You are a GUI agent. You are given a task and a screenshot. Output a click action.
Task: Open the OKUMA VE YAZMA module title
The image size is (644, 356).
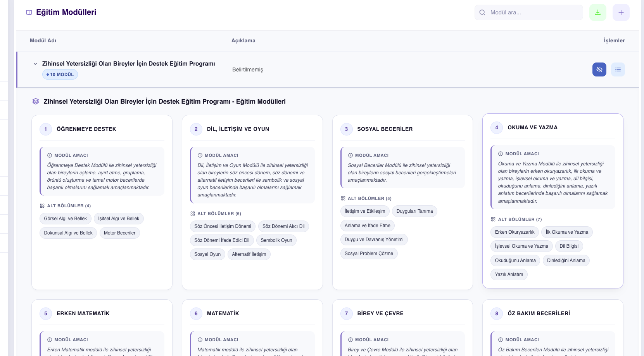pyautogui.click(x=533, y=127)
